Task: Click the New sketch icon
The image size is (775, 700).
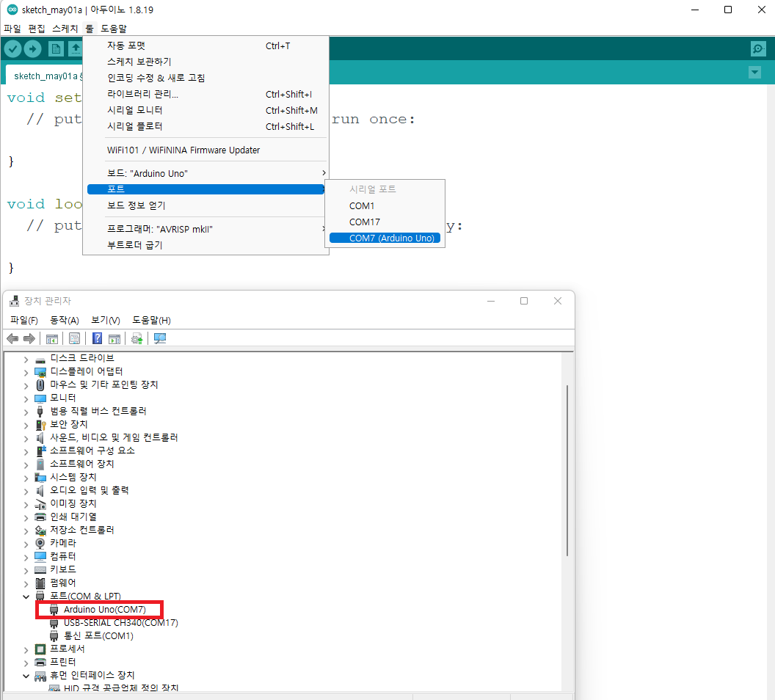Action: (x=56, y=49)
